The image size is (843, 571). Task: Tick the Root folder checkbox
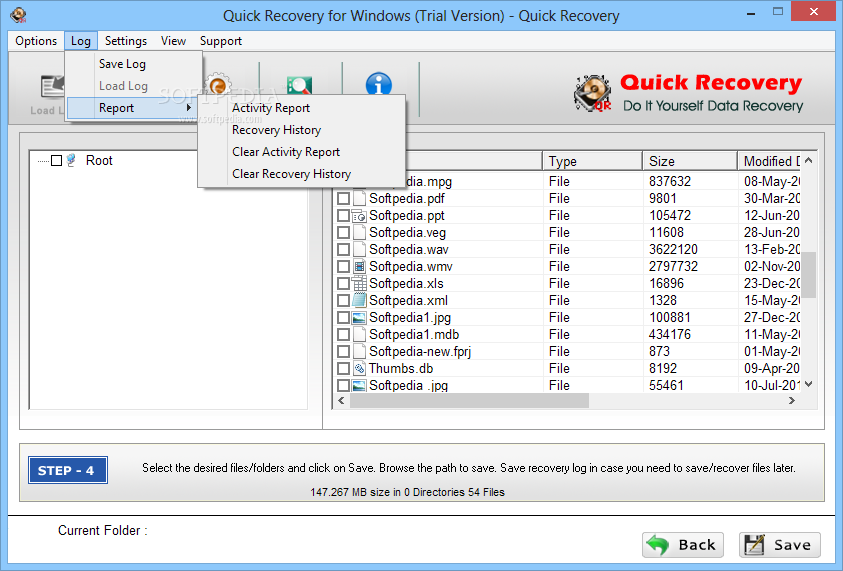pyautogui.click(x=56, y=160)
